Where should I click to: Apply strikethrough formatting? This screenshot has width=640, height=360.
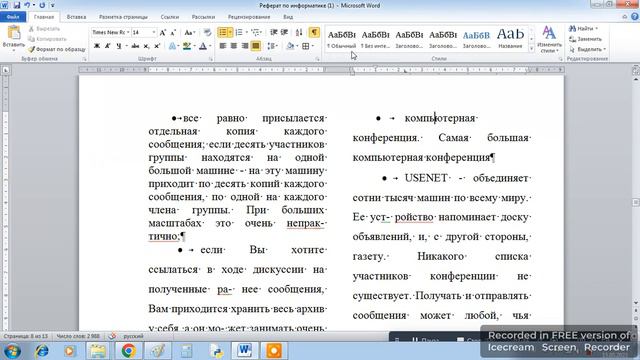tap(135, 46)
